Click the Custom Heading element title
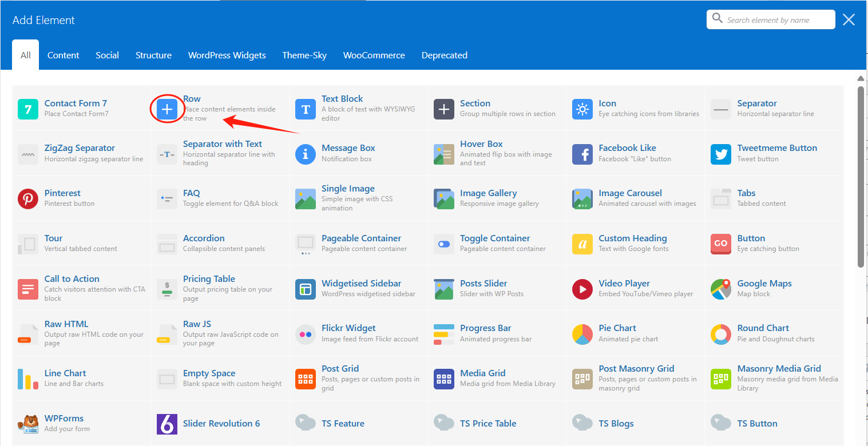 [x=632, y=238]
